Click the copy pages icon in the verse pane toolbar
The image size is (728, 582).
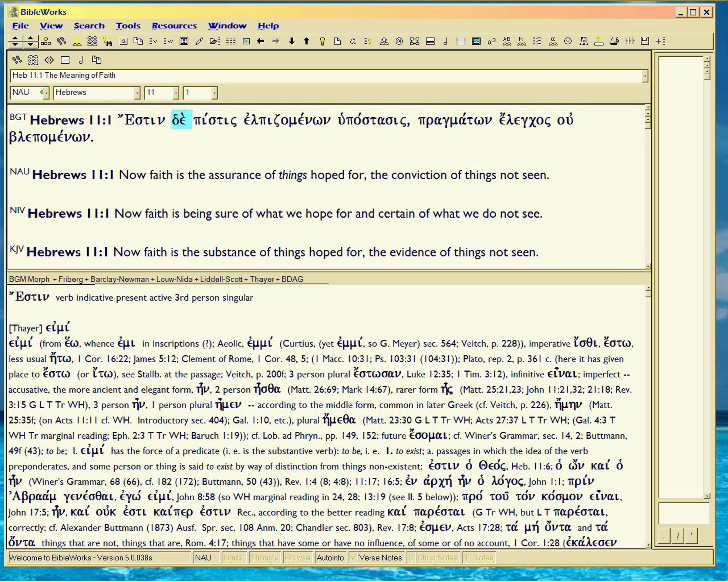96,60
